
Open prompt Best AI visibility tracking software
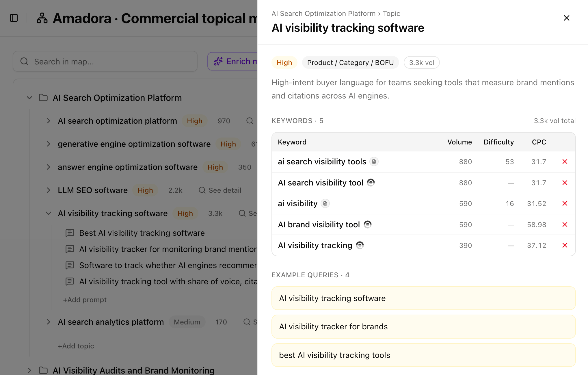(x=142, y=233)
